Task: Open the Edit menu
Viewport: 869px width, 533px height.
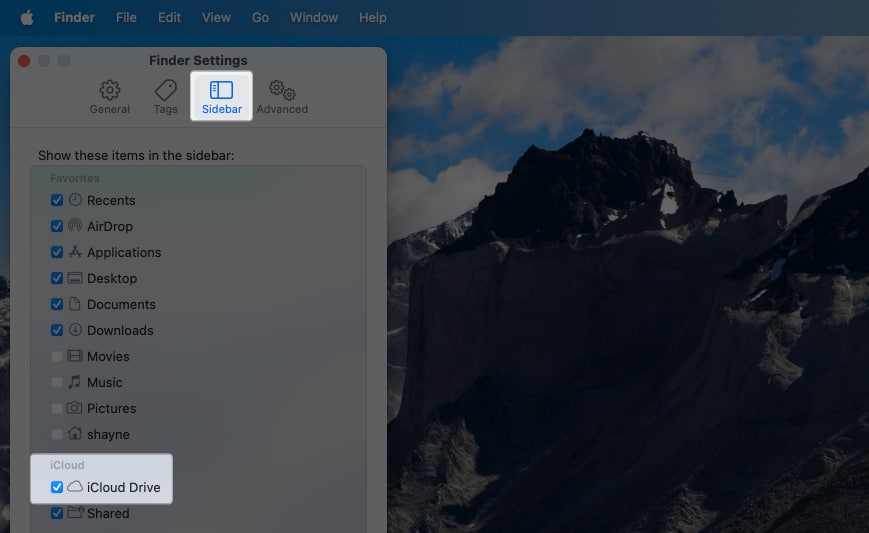Action: (x=169, y=18)
